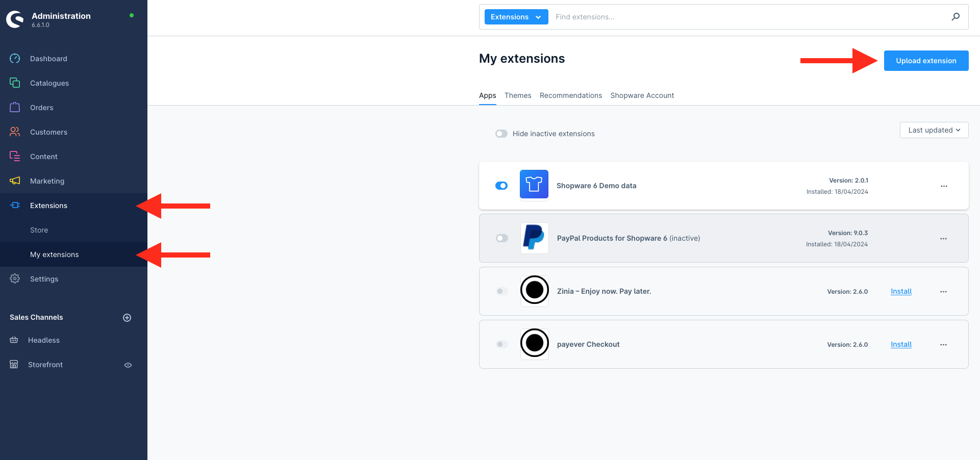Click the Zinia – Enjoy now. Pay later. title
The image size is (980, 460).
point(604,291)
